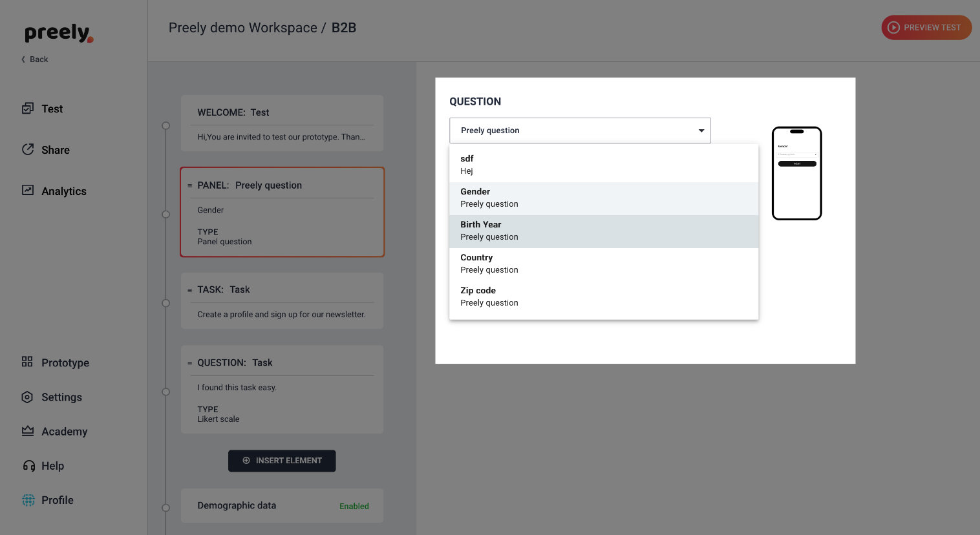This screenshot has width=980, height=535.
Task: Open the Prototype grid icon
Action: coord(27,362)
